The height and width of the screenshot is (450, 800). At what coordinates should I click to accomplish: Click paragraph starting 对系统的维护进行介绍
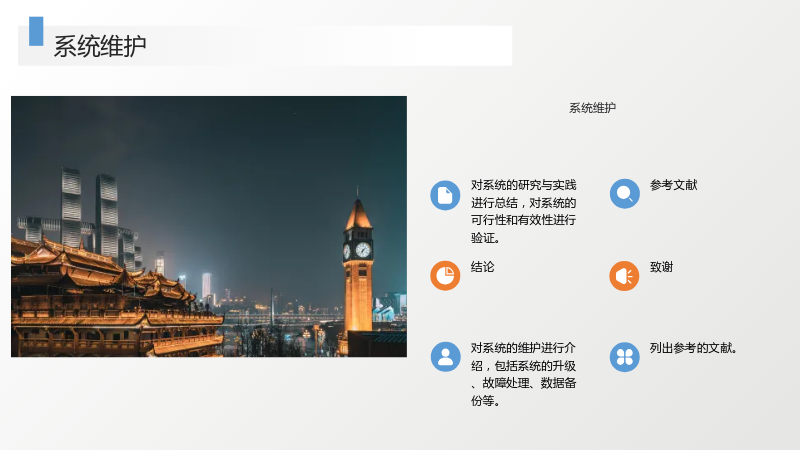click(x=523, y=374)
